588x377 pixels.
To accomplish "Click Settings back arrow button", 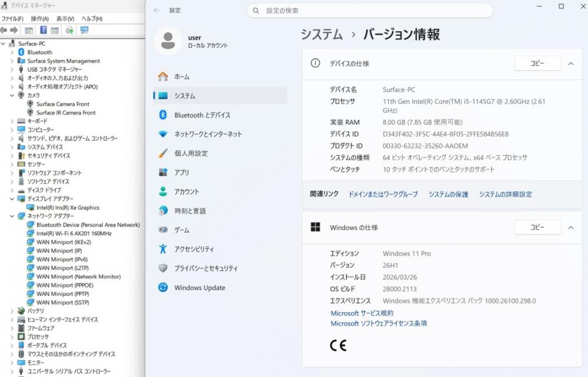I will click(x=157, y=11).
